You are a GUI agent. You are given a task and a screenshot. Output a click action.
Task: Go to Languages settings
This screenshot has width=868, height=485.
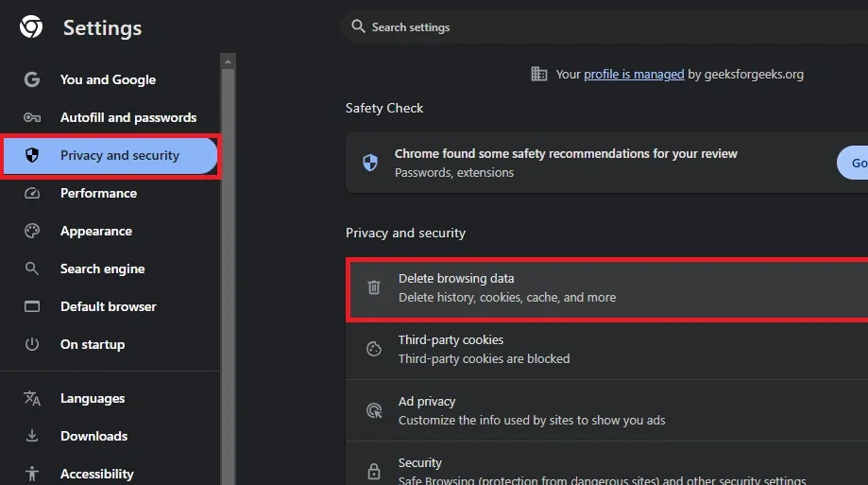click(93, 398)
